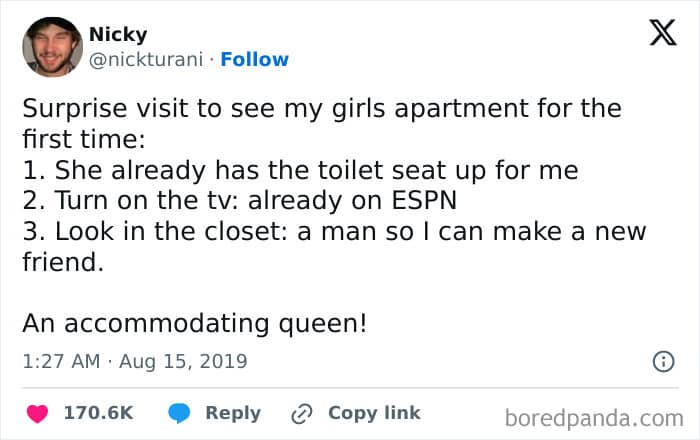Open the 1:27 AM timestamp link

point(61,361)
